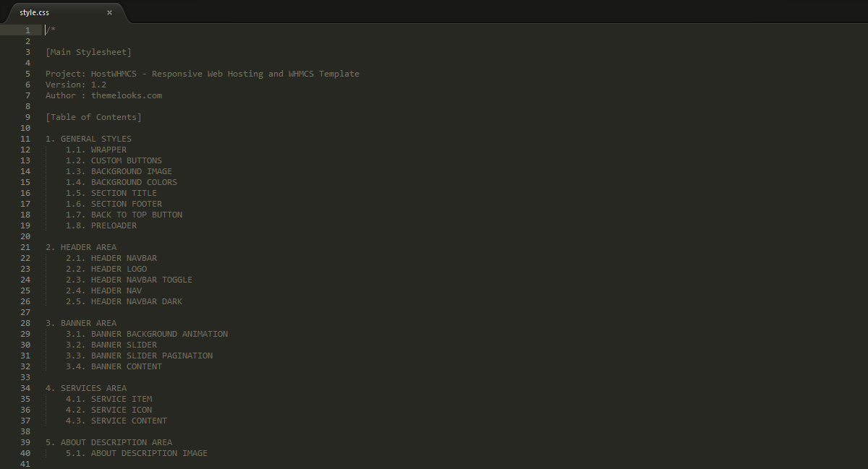Screen dimensions: 868x469
Task: Place cursor on the Version: 1.2 line
Action: [x=75, y=85]
